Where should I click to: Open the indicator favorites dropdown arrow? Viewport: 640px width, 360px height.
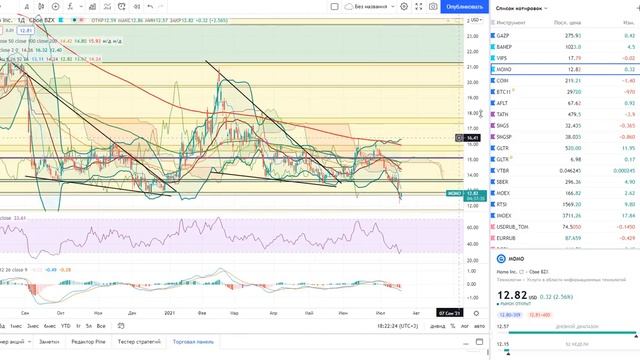coord(81,7)
